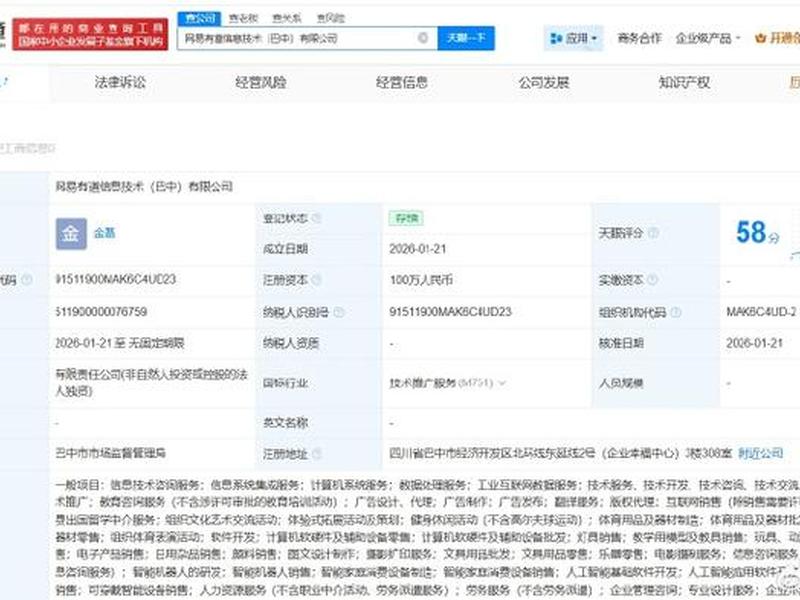Select 成立日期 value 2026-01-21
Viewport: 800px width, 600px height.
coord(417,249)
